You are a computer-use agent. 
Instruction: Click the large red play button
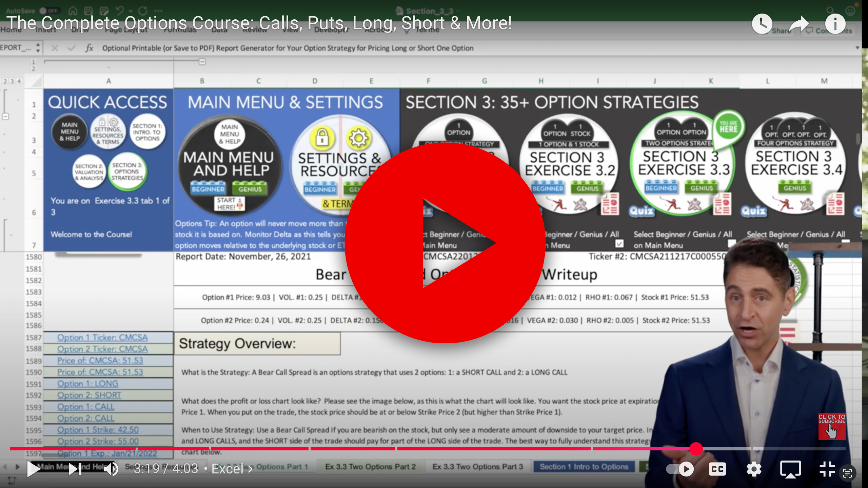(x=445, y=243)
